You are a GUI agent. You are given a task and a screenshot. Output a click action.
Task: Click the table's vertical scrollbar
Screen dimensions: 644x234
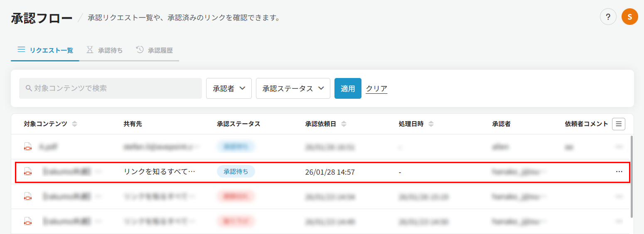coord(632,176)
